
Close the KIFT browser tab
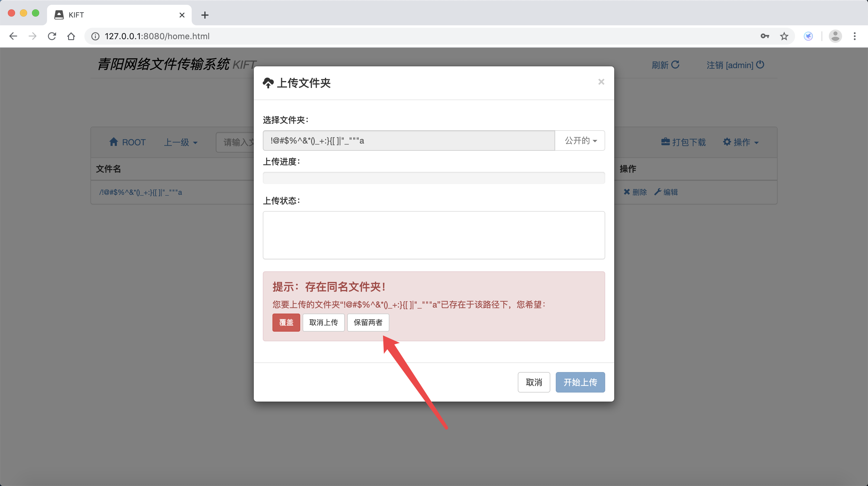click(x=182, y=15)
